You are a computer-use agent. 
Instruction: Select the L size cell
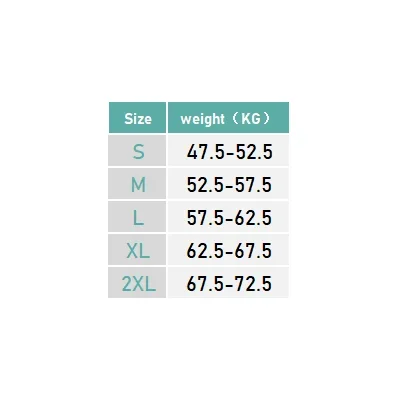pos(137,217)
